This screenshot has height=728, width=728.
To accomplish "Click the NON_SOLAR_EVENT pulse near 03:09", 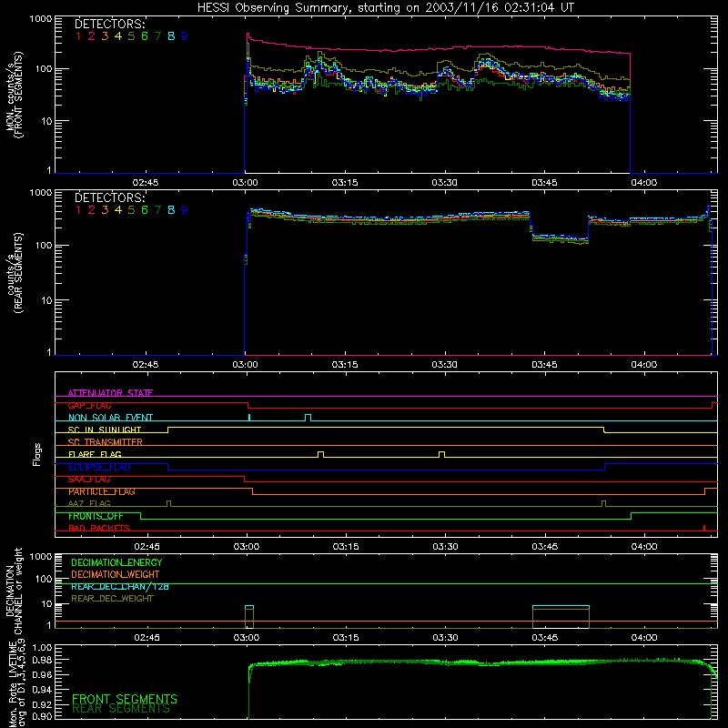I will [308, 418].
